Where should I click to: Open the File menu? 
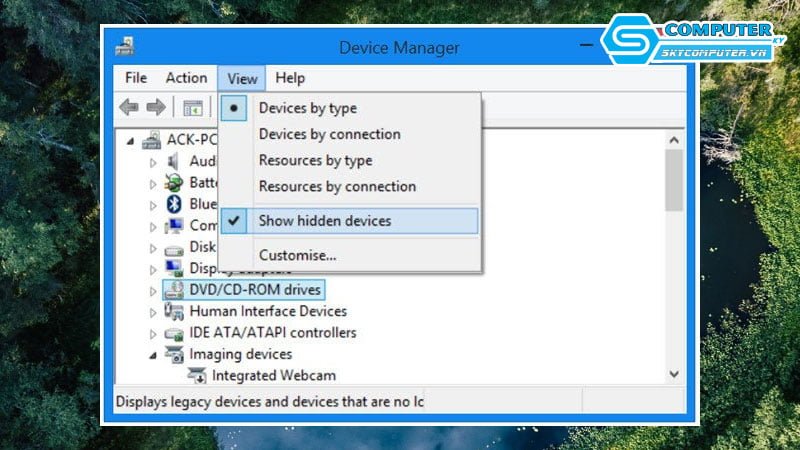point(136,78)
